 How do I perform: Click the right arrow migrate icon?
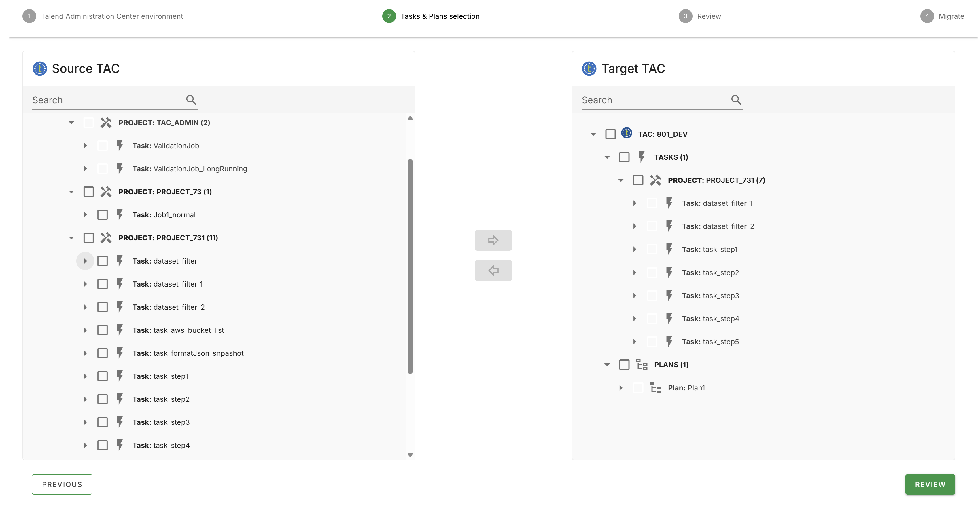click(x=493, y=240)
